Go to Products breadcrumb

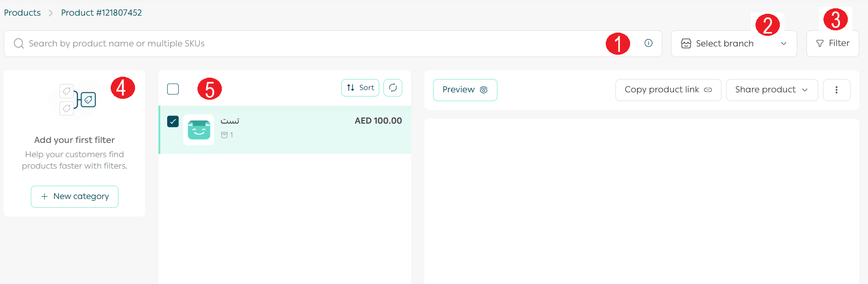pos(23,13)
